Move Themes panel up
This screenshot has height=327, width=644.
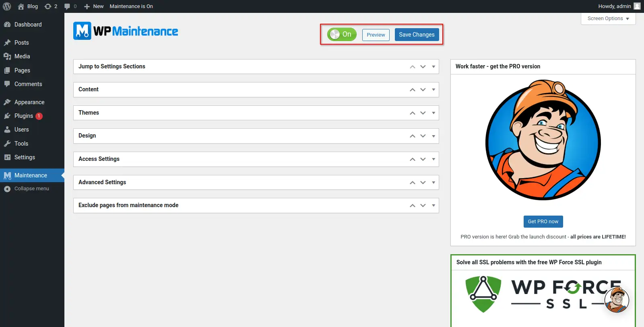(x=413, y=113)
